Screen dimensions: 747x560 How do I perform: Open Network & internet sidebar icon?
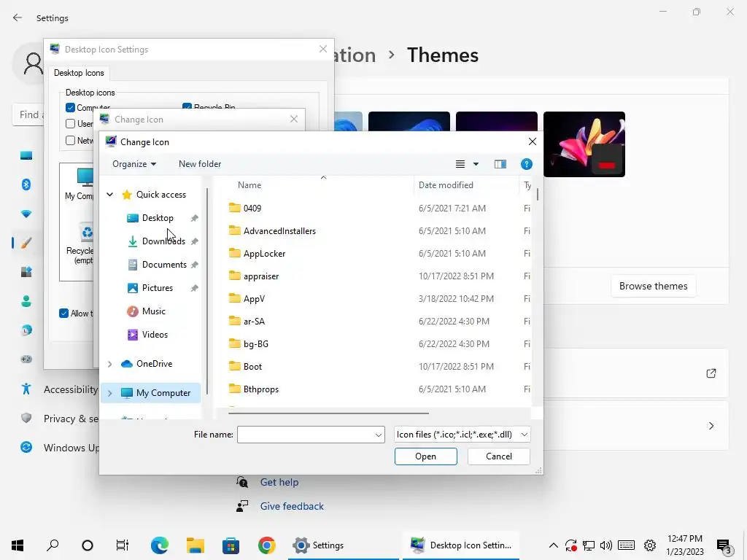tap(26, 214)
